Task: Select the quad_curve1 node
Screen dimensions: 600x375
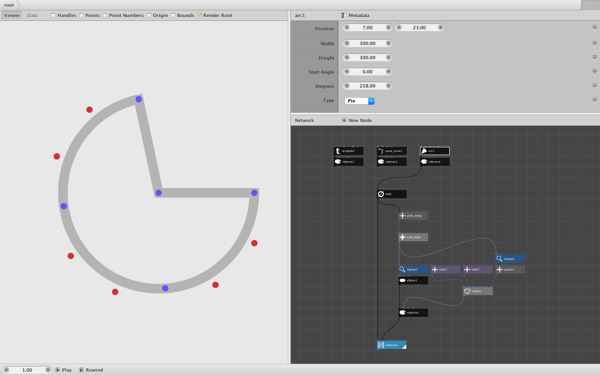Action: [x=391, y=151]
